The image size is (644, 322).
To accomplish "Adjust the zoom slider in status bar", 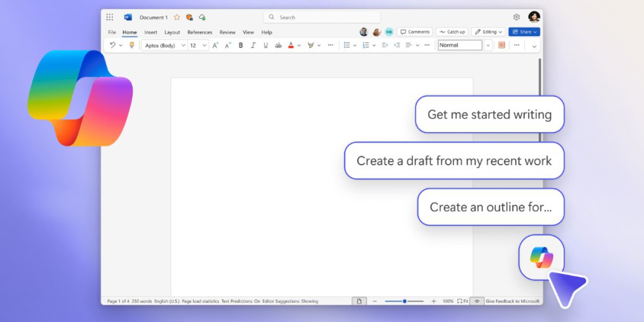I will click(404, 301).
